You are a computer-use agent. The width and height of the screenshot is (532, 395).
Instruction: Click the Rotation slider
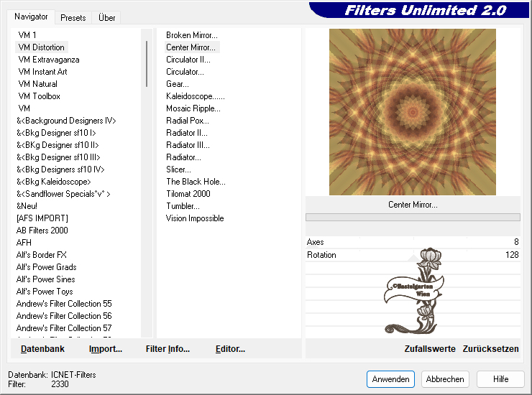[412, 255]
